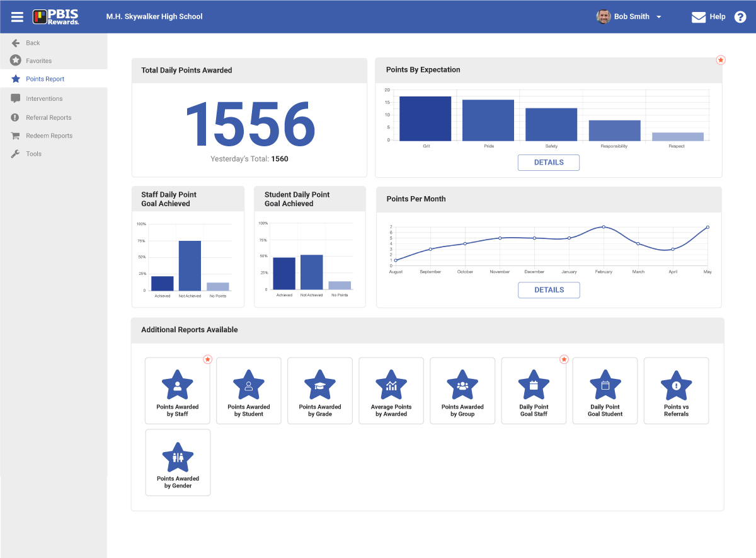The image size is (756, 558).
Task: Click the Help link in header
Action: coord(718,17)
